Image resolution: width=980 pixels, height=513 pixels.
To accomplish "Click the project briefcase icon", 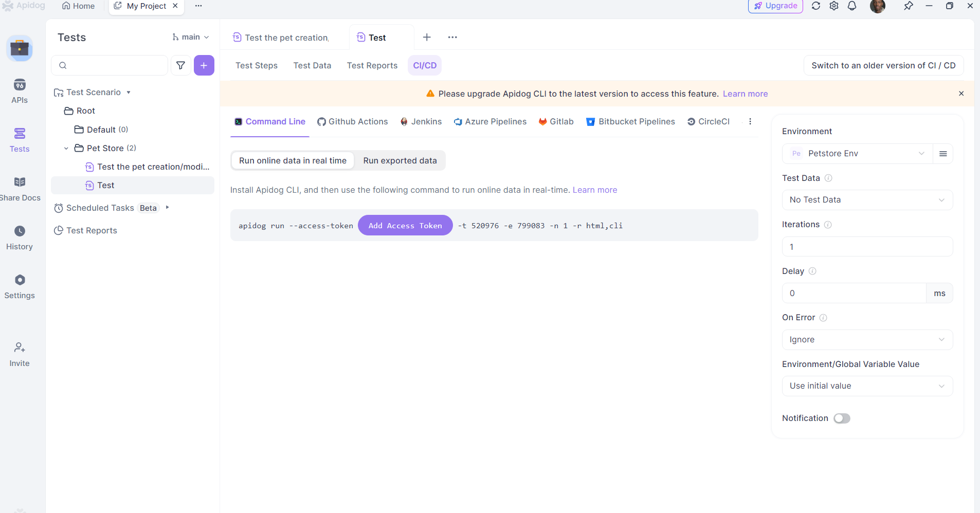I will point(20,48).
